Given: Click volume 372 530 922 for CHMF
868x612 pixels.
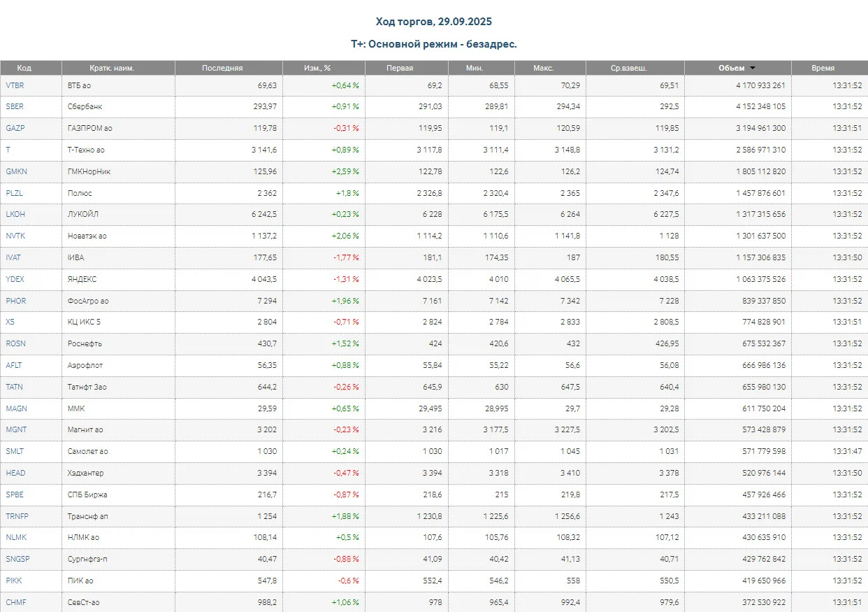Looking at the screenshot, I should [765, 602].
